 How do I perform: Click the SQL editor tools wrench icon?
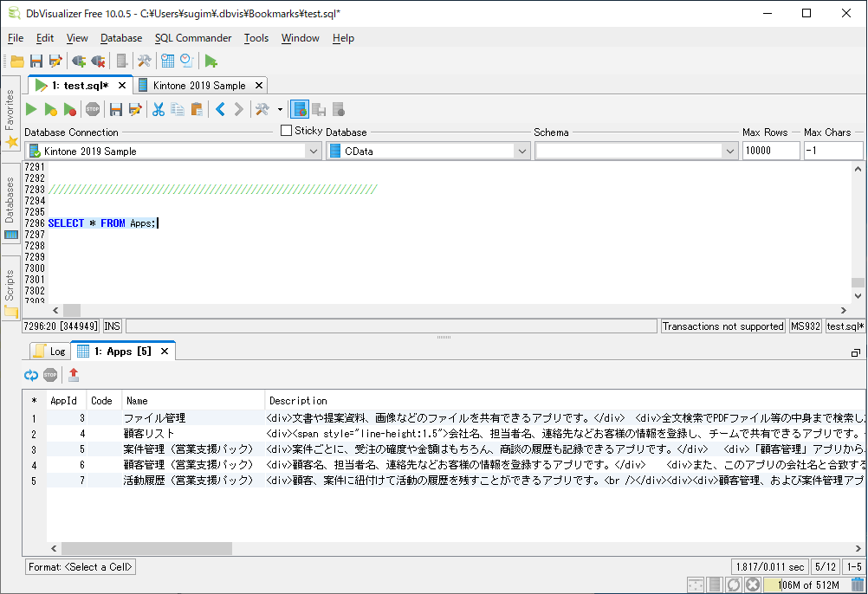pos(262,109)
